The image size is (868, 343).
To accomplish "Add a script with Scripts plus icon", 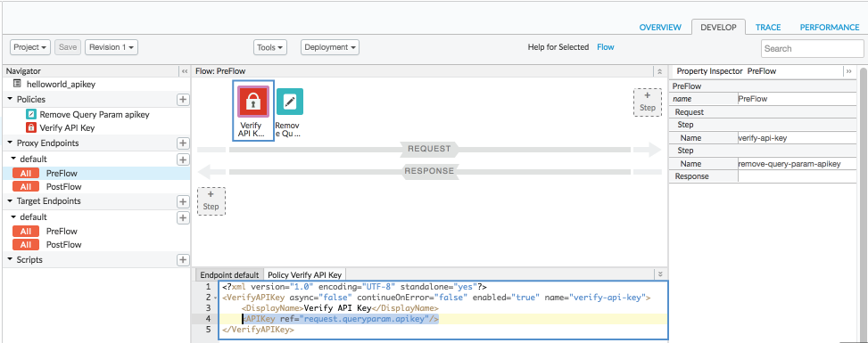I will (x=183, y=260).
